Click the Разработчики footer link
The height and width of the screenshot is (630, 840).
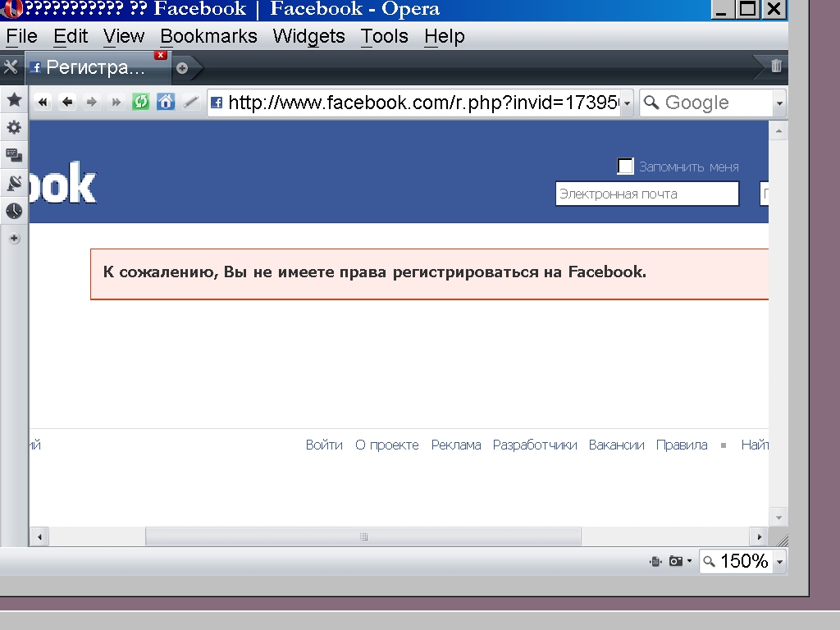[x=535, y=445]
